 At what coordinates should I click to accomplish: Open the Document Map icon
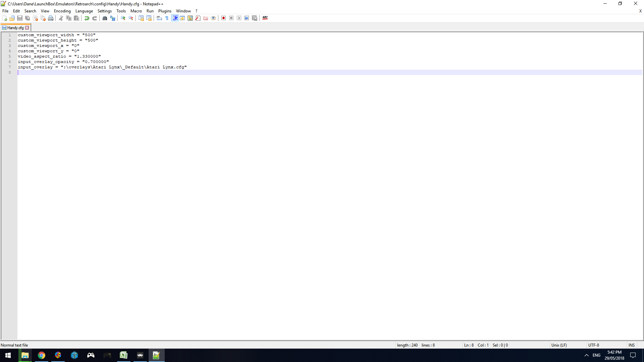pyautogui.click(x=190, y=18)
